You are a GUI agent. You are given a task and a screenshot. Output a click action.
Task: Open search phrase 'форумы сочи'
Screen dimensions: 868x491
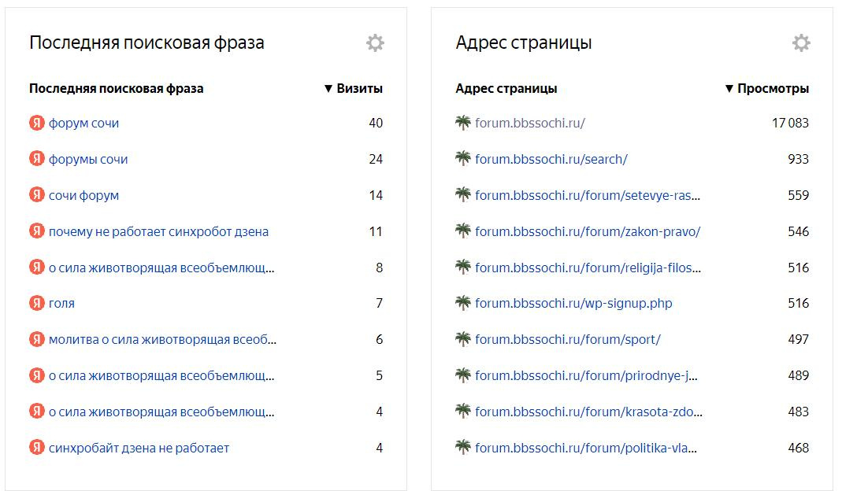point(88,159)
